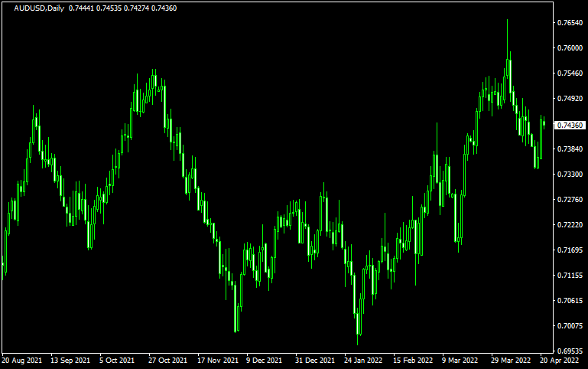Click the OHLC values 0.74441 0.74535 0.74274 0.74360
The image size is (588, 369).
[x=122, y=8]
